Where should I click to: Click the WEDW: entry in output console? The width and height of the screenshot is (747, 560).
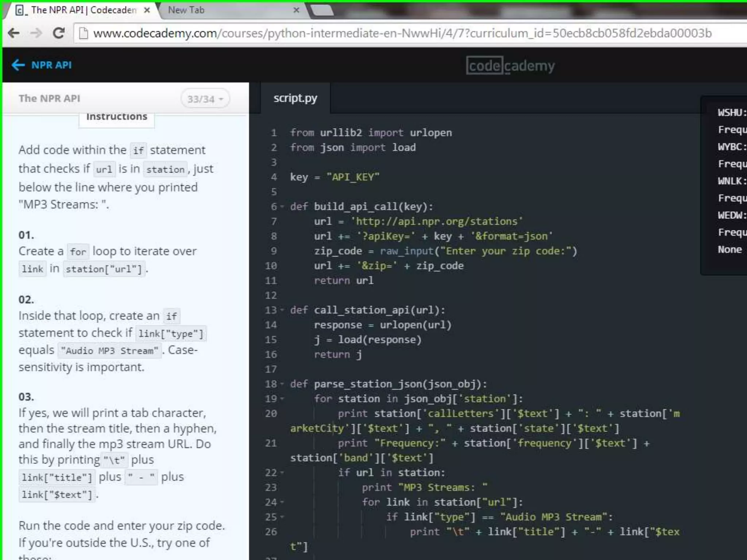click(732, 215)
